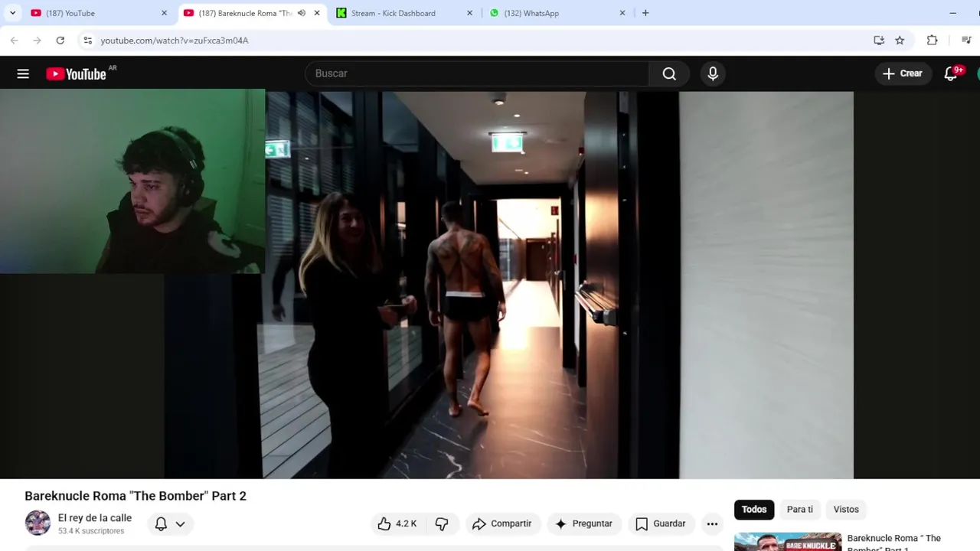Open El rey de la calle channel avatar
This screenshot has width=980, height=551.
click(38, 523)
